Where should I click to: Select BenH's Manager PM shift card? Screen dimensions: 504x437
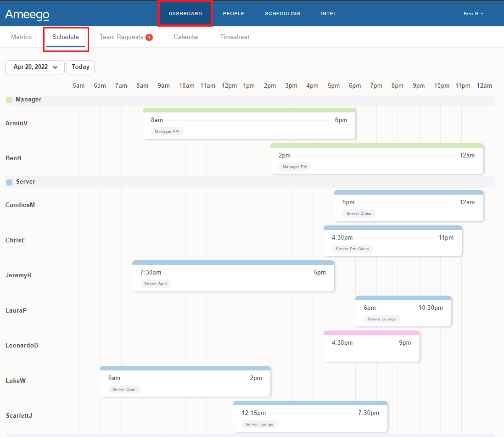pos(376,160)
